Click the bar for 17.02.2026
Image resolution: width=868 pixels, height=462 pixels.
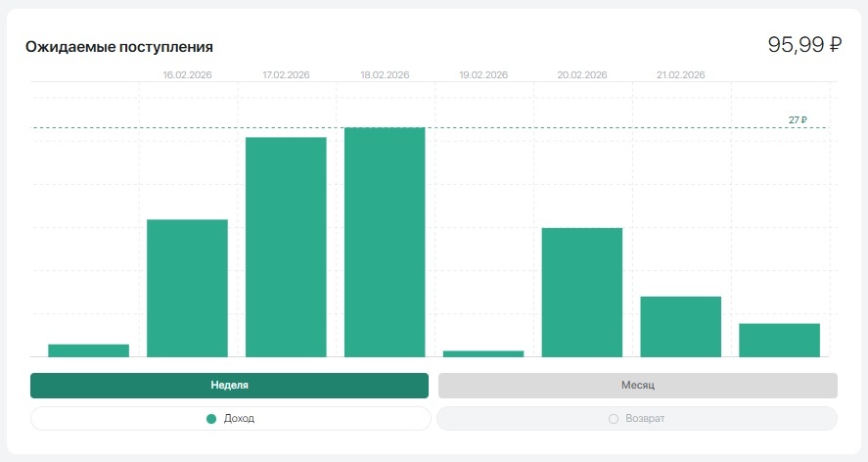point(286,247)
